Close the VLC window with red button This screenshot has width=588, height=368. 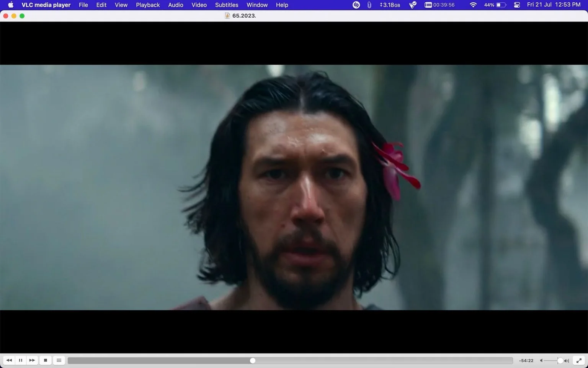point(6,16)
